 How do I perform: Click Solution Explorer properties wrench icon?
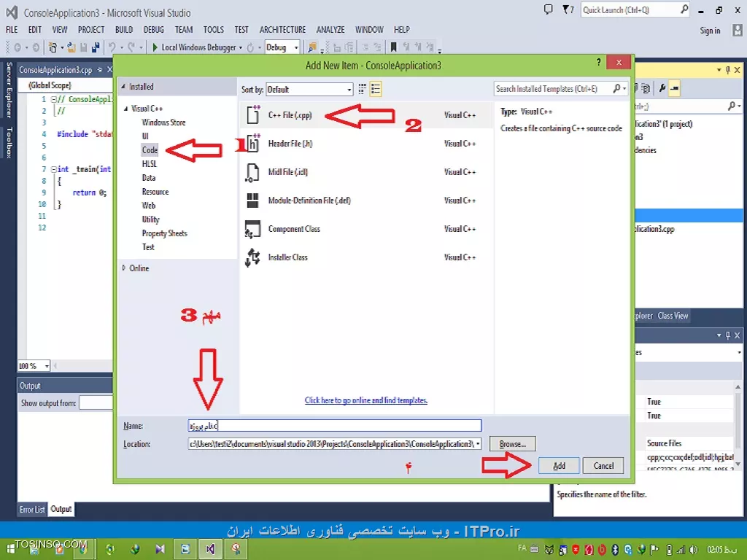[x=662, y=88]
